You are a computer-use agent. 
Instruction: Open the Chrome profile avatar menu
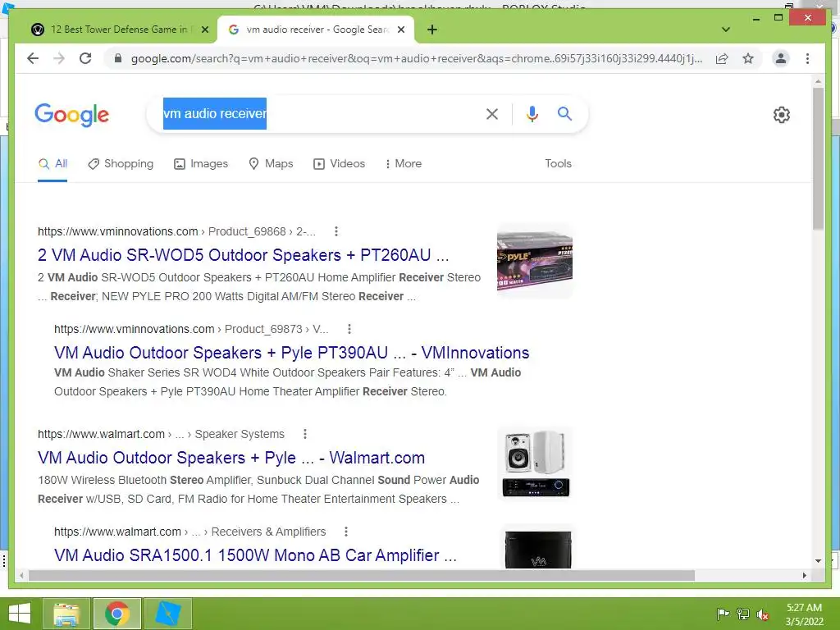pyautogui.click(x=781, y=58)
